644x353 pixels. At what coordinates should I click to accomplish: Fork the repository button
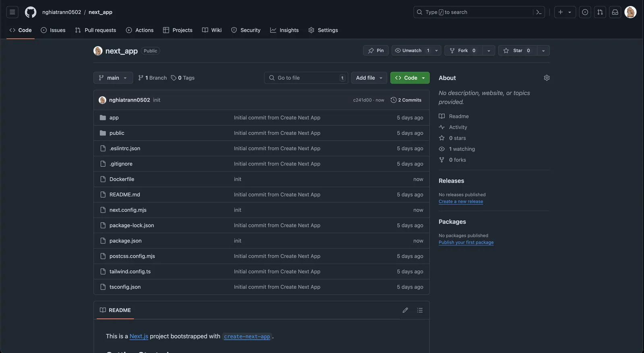(x=463, y=50)
